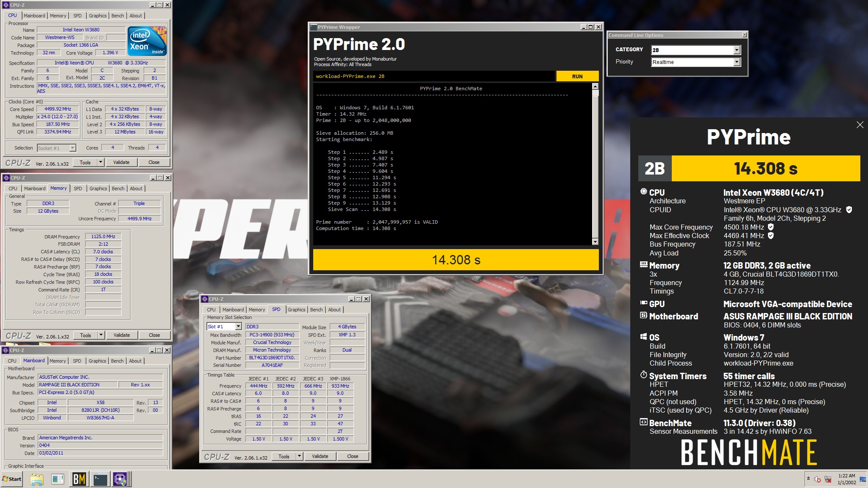Click Validate in CPU-Z SPD window

[320, 456]
